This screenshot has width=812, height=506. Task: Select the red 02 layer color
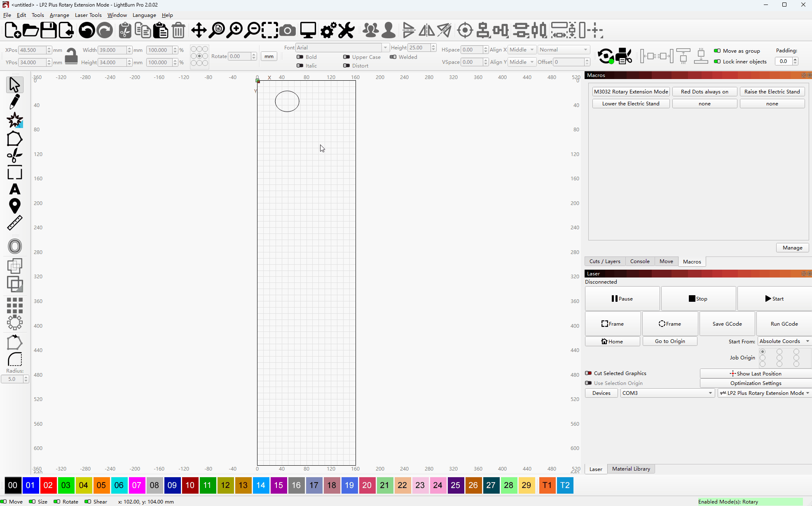[x=48, y=485]
